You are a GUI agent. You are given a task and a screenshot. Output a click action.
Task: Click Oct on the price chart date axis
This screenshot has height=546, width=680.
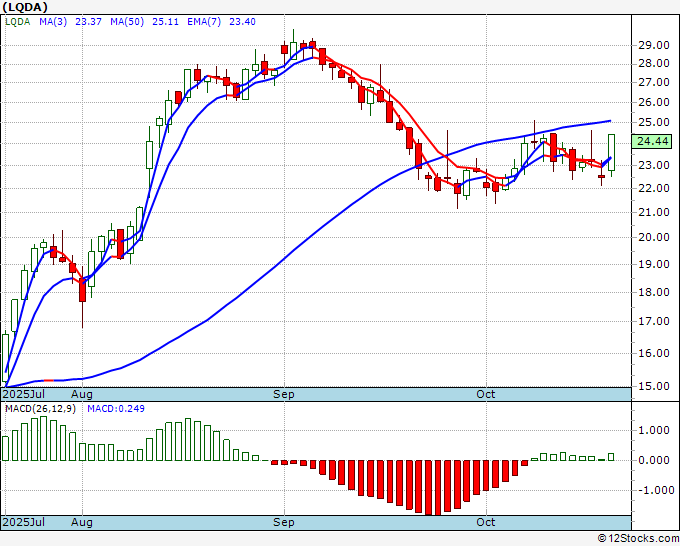(486, 394)
